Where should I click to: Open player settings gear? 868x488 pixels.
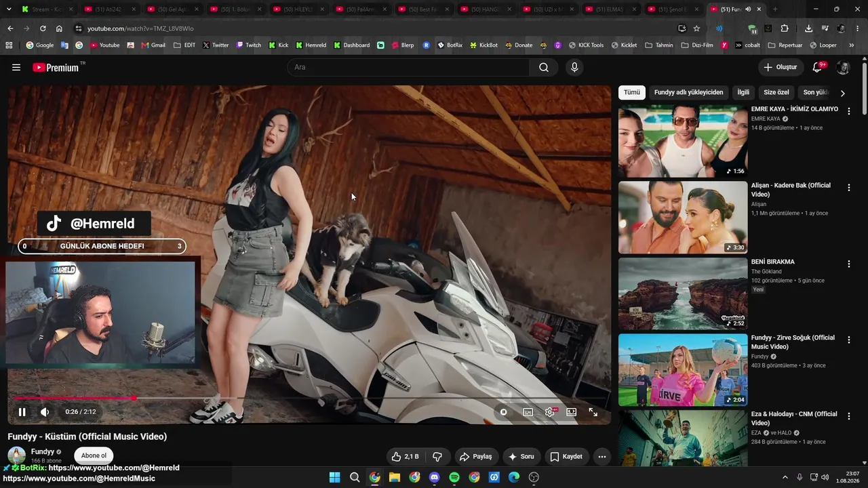coord(550,411)
